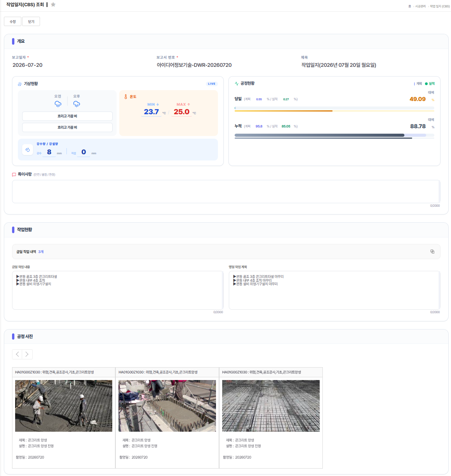Click the 시공관리 breadcrumb link
The image size is (451, 476).
tap(420, 6)
